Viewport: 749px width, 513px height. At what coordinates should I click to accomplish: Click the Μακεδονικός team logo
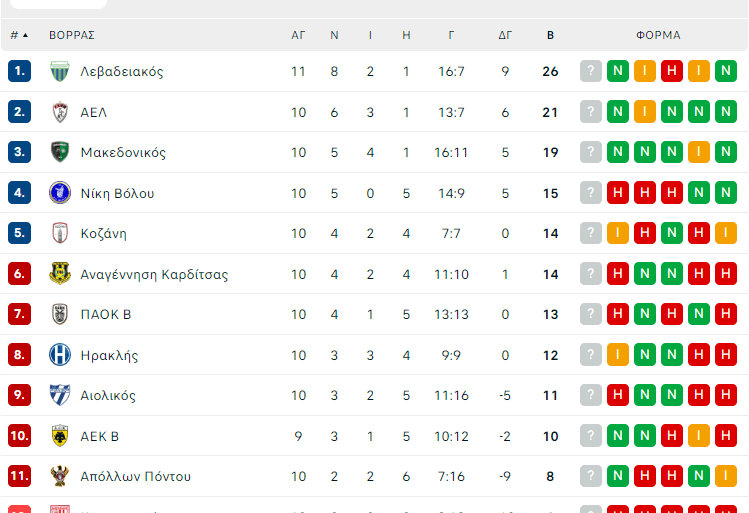click(x=60, y=153)
